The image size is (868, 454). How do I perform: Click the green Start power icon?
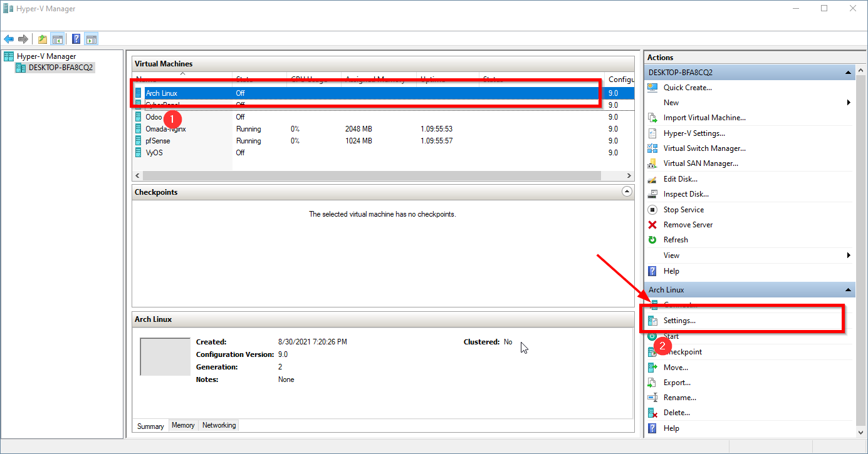pos(652,336)
